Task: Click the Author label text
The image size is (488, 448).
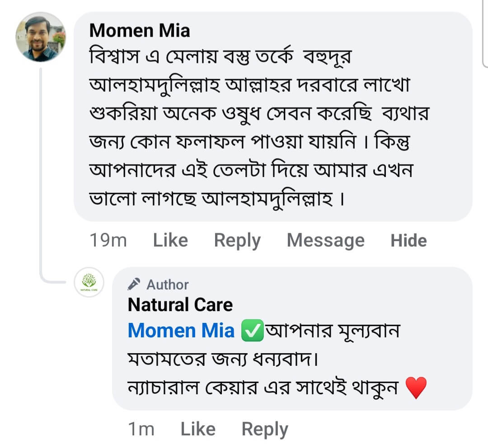Action: tap(167, 285)
